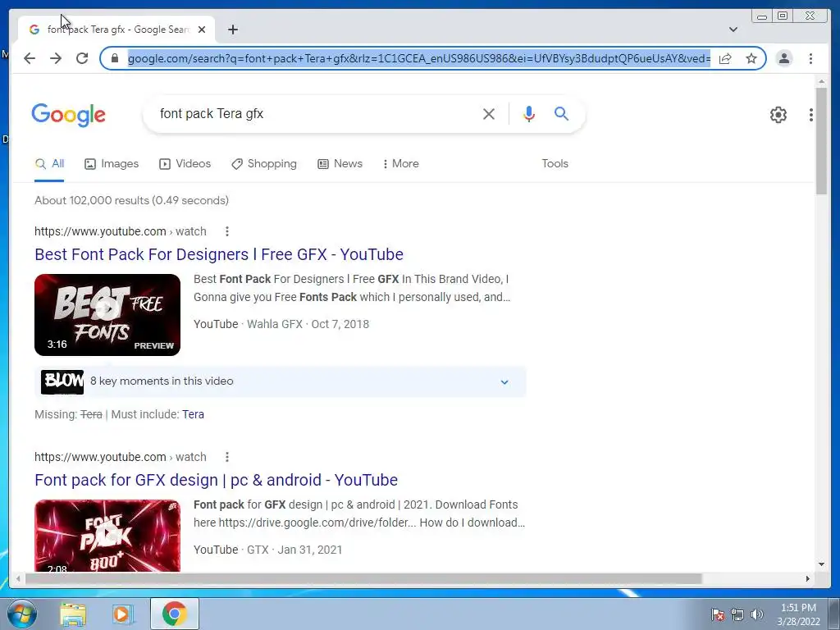Open the tab search dropdown arrow
Image resolution: width=840 pixels, height=630 pixels.
tap(733, 30)
